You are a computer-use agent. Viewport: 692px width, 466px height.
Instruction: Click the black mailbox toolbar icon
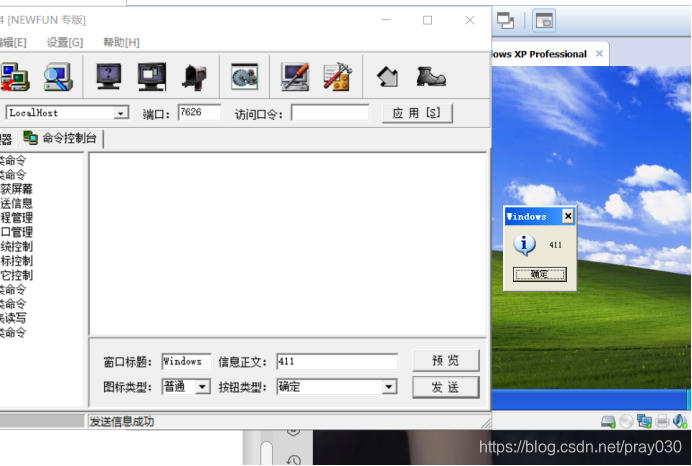tap(194, 77)
